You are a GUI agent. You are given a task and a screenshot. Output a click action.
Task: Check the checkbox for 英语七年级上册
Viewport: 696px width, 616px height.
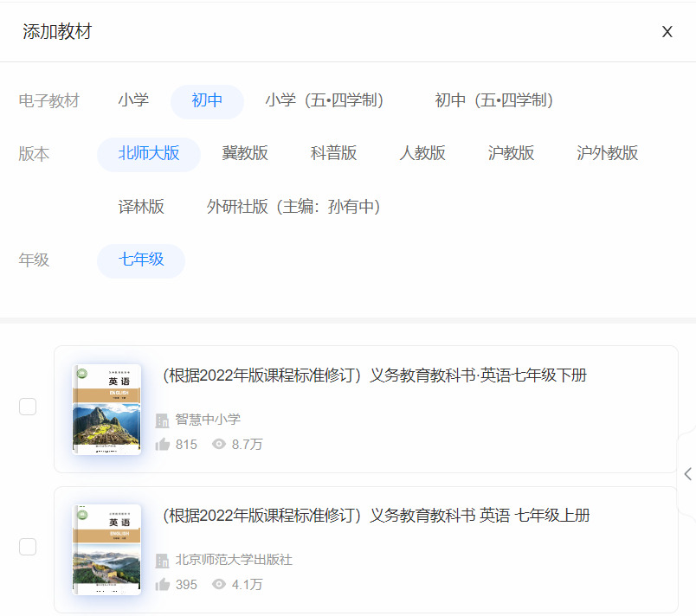(x=27, y=548)
